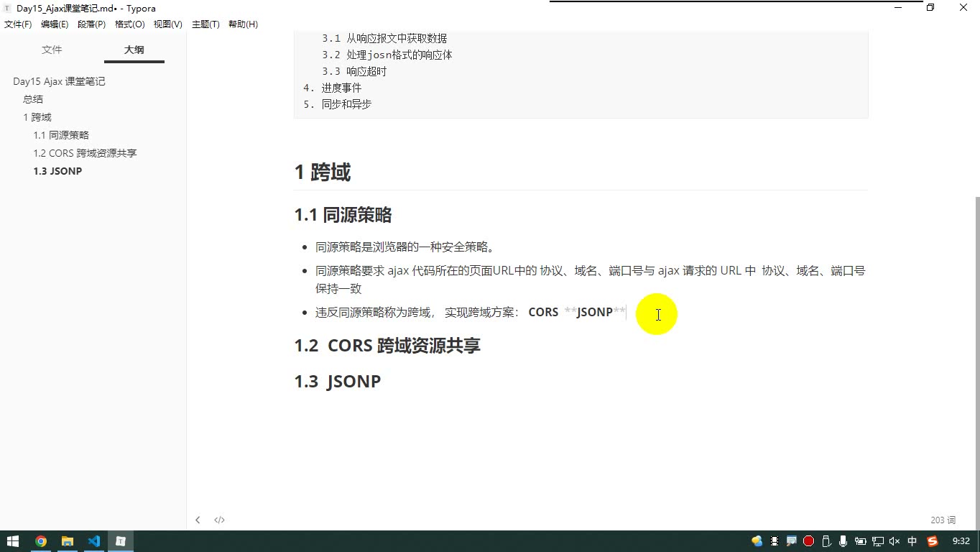Jump to outline item 总结

33,99
